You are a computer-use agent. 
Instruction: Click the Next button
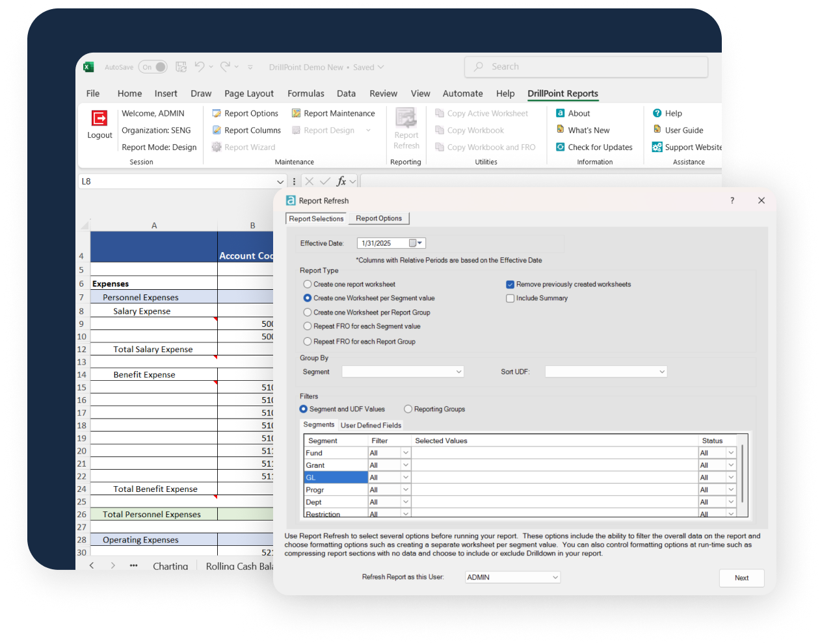[741, 578]
